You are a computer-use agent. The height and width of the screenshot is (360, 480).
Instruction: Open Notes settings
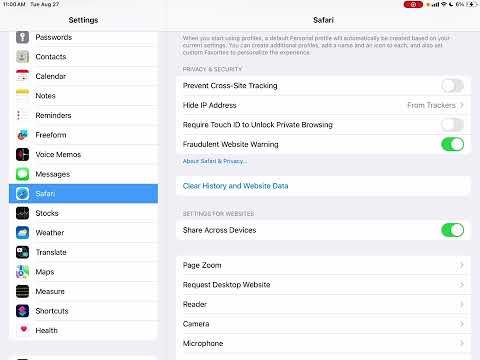coord(83,96)
